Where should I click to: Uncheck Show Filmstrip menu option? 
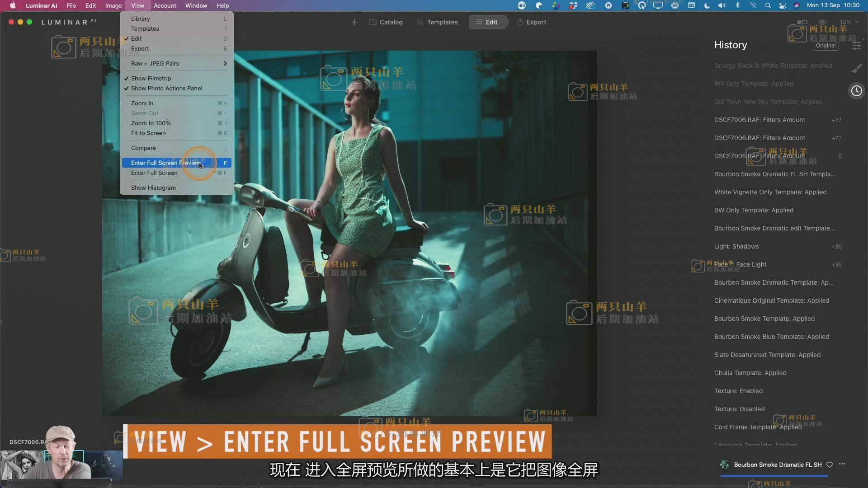[151, 78]
